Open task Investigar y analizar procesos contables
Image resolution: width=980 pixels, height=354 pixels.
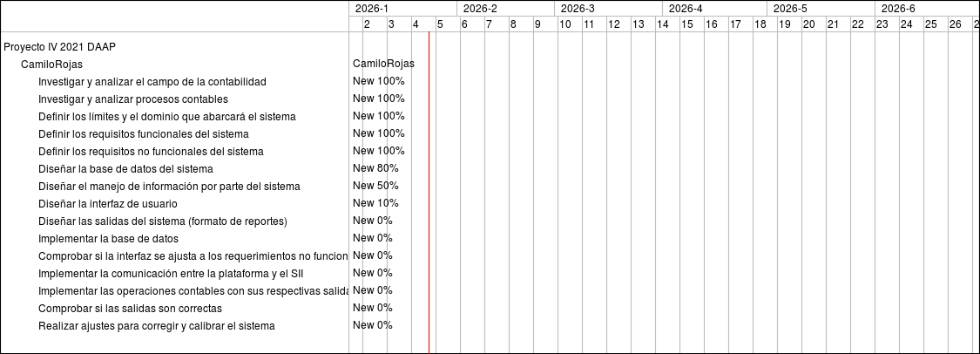tap(133, 99)
